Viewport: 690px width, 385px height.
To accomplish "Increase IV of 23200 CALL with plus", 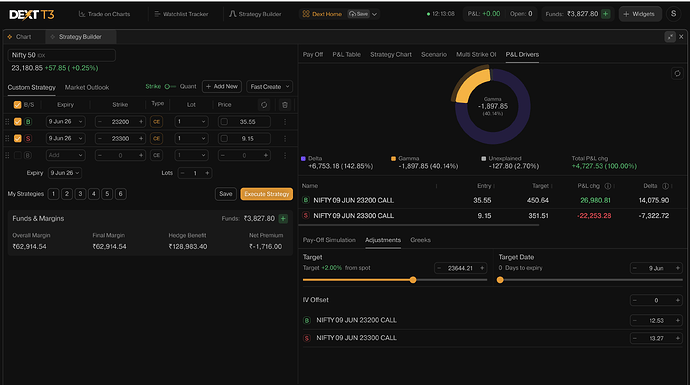I will [x=678, y=321].
